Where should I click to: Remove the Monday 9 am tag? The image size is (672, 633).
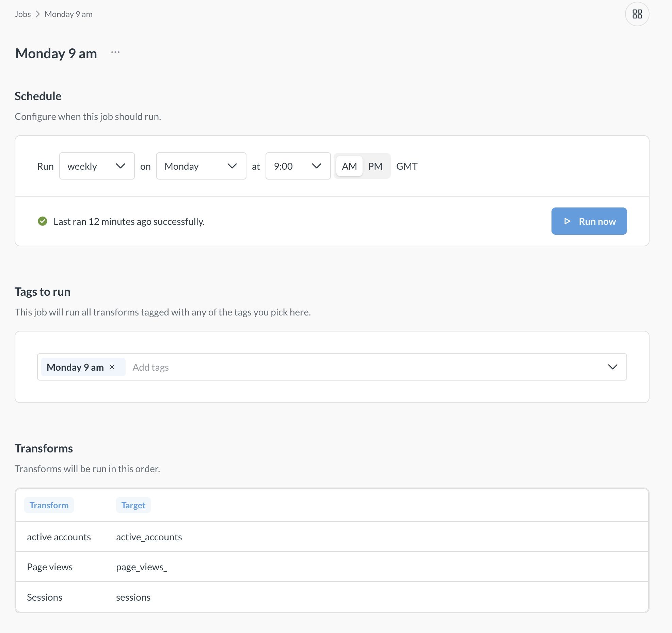(x=112, y=367)
